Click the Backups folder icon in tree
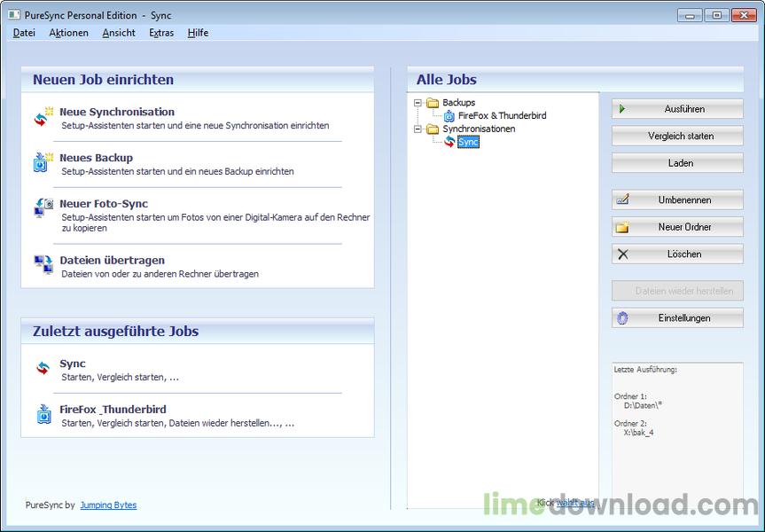Viewport: 765px width, 532px height. pyautogui.click(x=433, y=103)
